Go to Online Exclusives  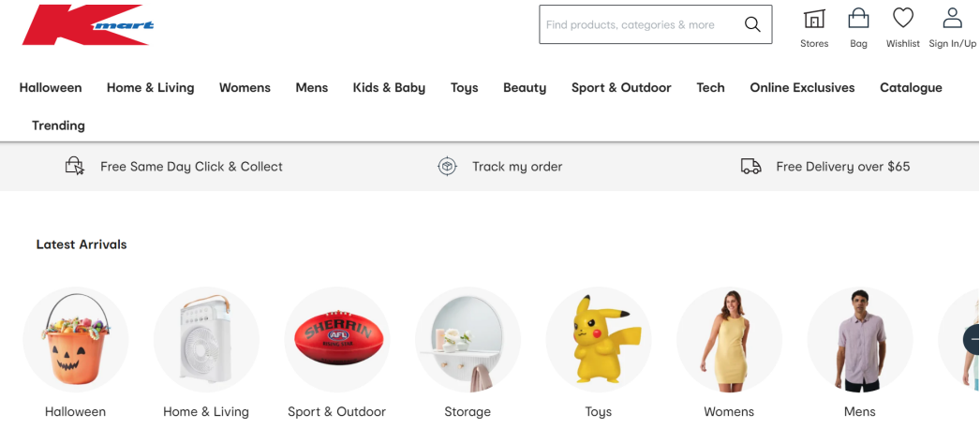pos(802,88)
